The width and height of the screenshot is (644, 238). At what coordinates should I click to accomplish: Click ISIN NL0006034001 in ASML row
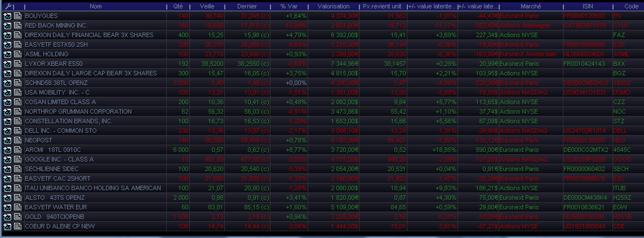coord(584,54)
